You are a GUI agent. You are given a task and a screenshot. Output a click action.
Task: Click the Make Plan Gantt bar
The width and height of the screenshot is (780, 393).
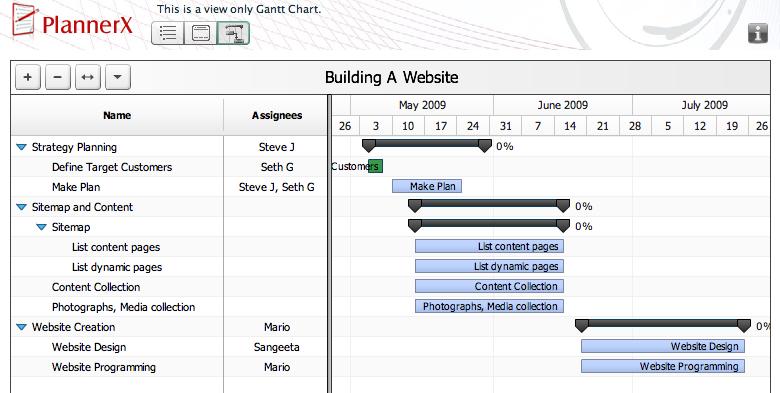(x=427, y=186)
